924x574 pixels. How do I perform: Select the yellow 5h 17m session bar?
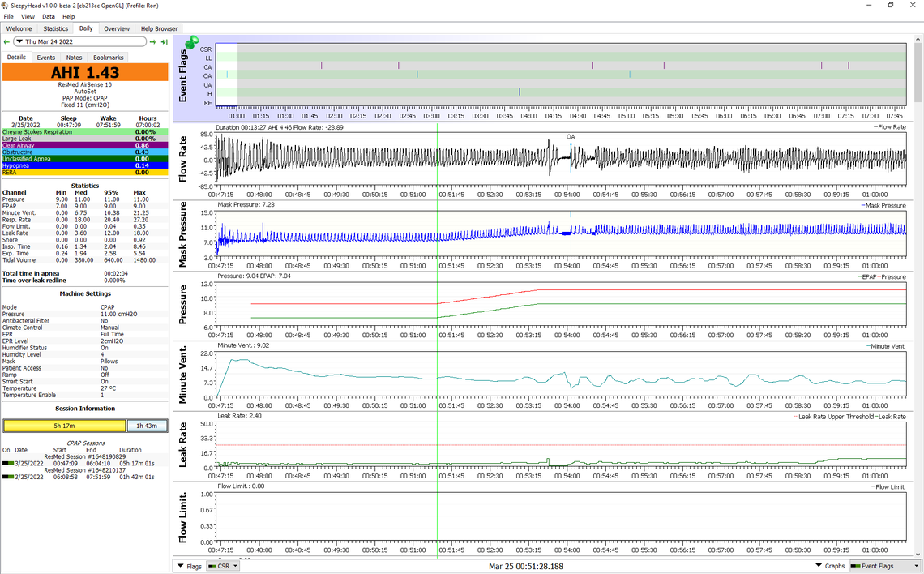(x=65, y=426)
